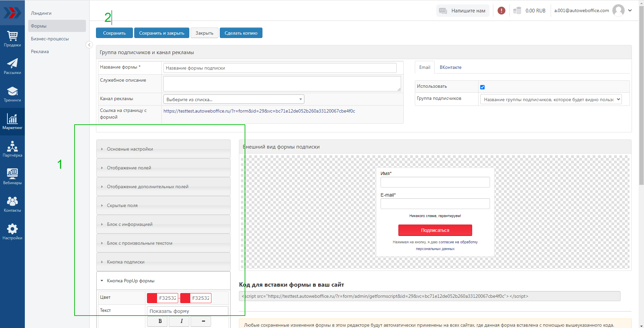The width and height of the screenshot is (644, 328).
Task: Select Бизнес-процессы in the side menu
Action: 50,39
